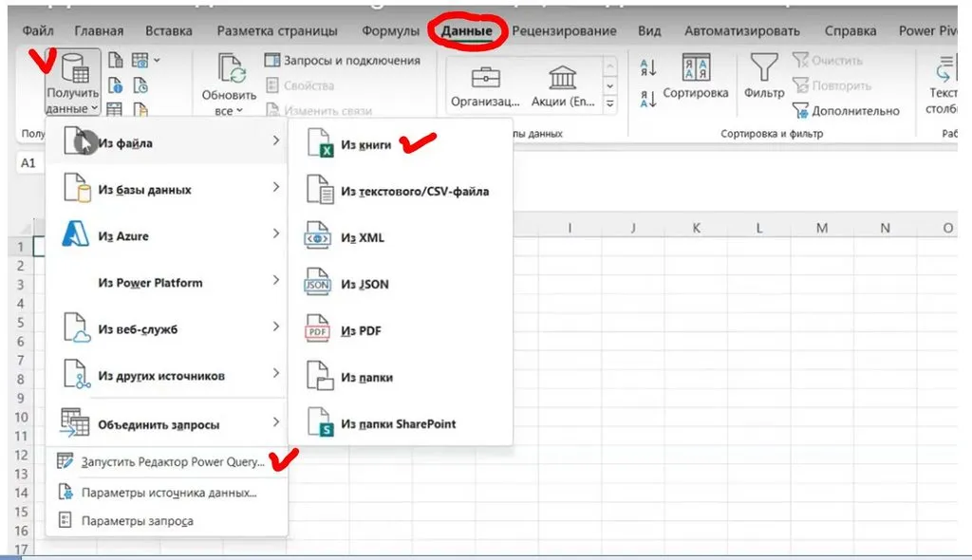Click Запросы и подключения button

click(x=342, y=60)
